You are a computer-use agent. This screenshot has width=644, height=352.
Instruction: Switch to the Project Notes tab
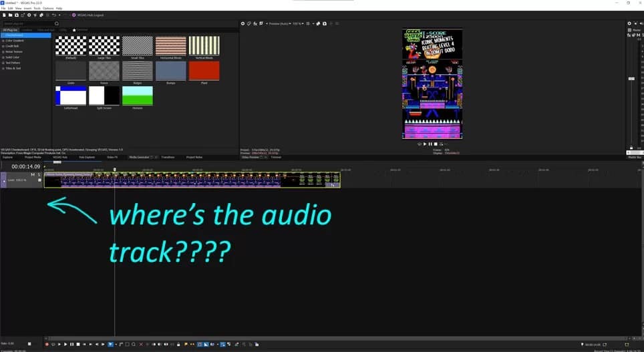click(194, 158)
